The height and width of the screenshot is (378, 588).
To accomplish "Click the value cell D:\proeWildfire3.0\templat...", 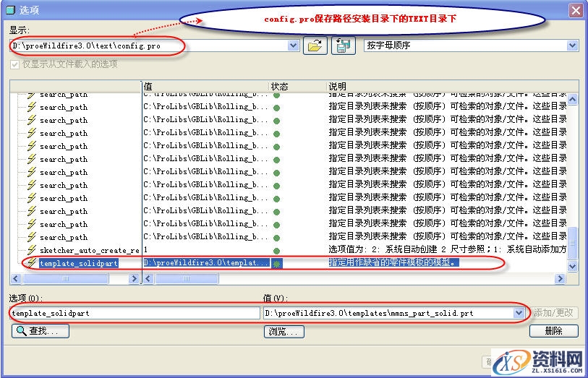I will click(206, 263).
